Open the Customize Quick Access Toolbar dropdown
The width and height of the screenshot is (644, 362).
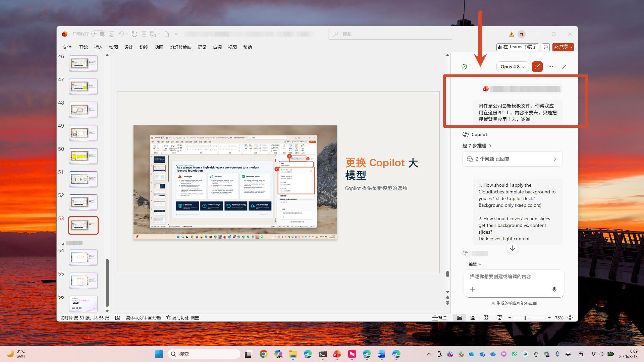coord(176,34)
